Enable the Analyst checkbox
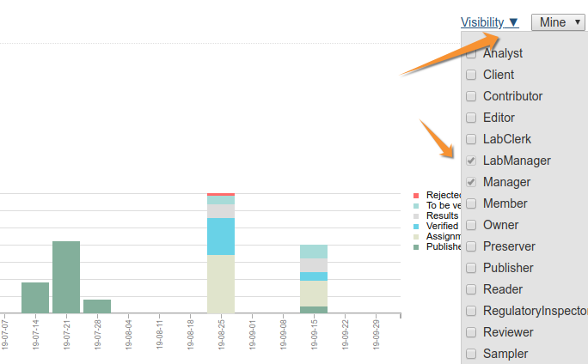The image size is (588, 364). 471,53
